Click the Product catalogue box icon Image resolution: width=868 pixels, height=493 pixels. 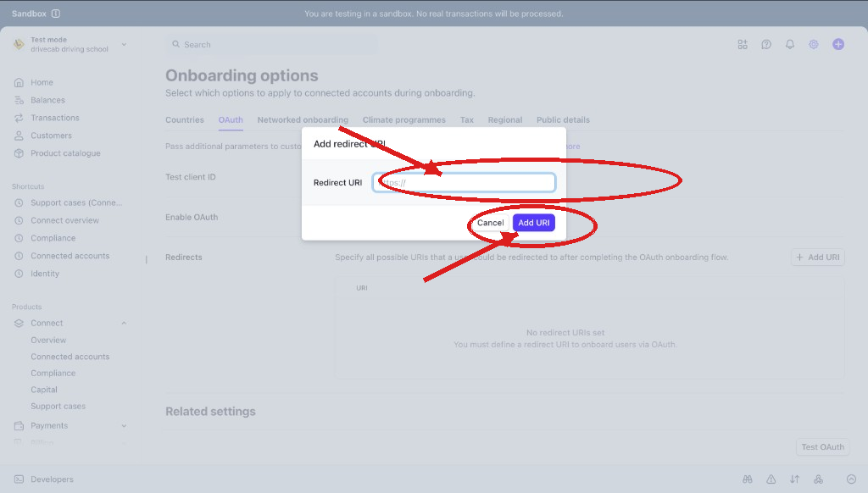pyautogui.click(x=19, y=153)
